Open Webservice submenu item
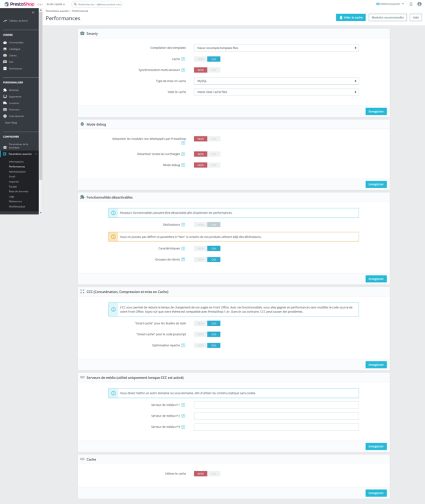 pos(15,201)
